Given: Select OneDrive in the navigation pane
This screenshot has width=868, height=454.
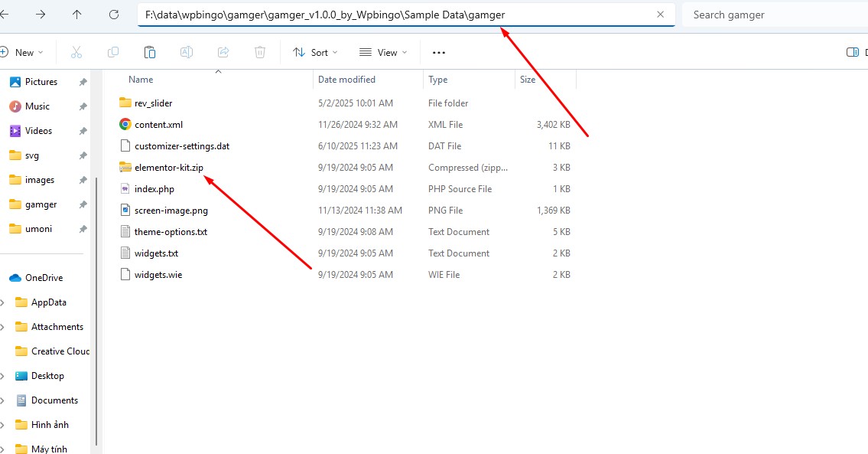Looking at the screenshot, I should pyautogui.click(x=44, y=278).
